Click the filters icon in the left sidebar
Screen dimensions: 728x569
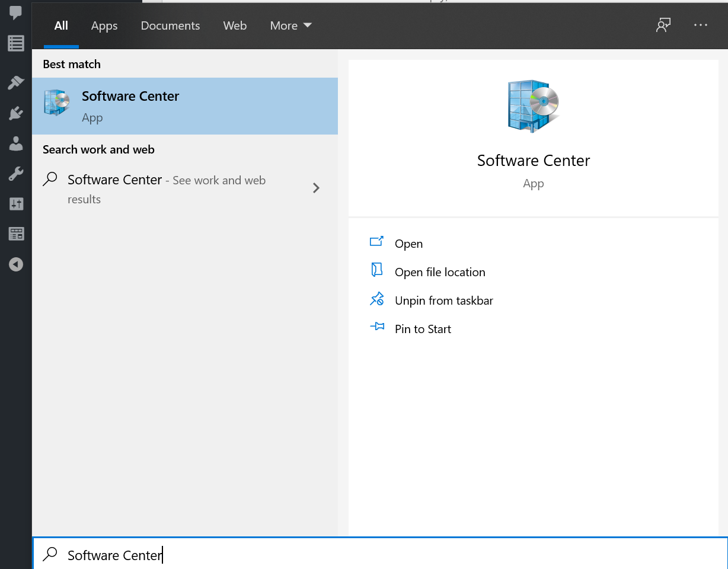pyautogui.click(x=15, y=203)
